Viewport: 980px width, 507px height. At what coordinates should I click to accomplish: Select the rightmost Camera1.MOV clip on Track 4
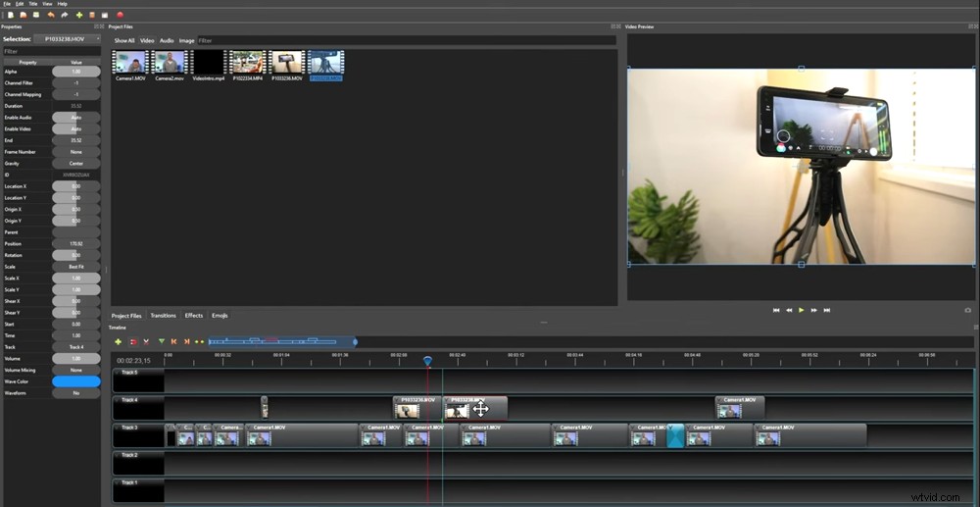tap(740, 408)
